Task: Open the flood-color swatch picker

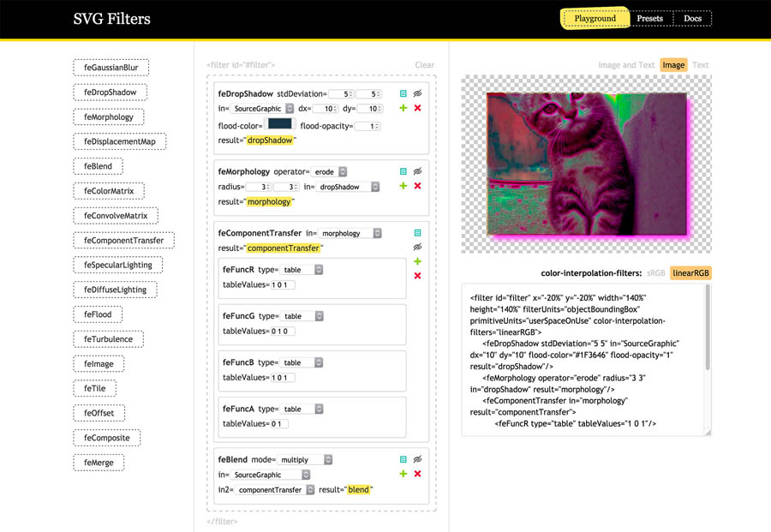Action: [x=280, y=123]
